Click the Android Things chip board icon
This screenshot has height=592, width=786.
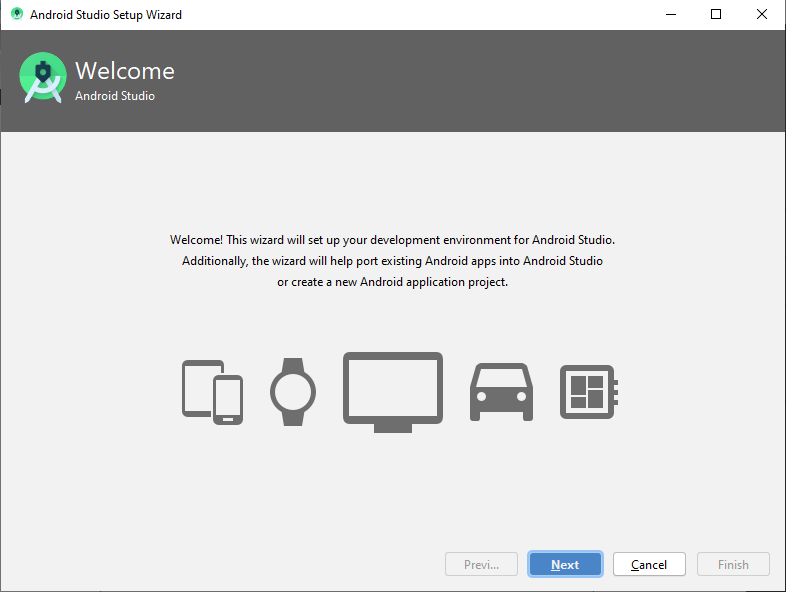pyautogui.click(x=588, y=392)
